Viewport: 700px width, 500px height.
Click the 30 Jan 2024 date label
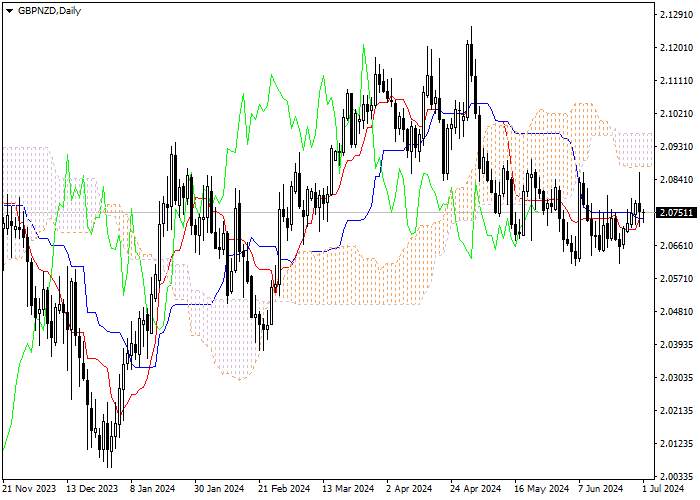pos(219,489)
